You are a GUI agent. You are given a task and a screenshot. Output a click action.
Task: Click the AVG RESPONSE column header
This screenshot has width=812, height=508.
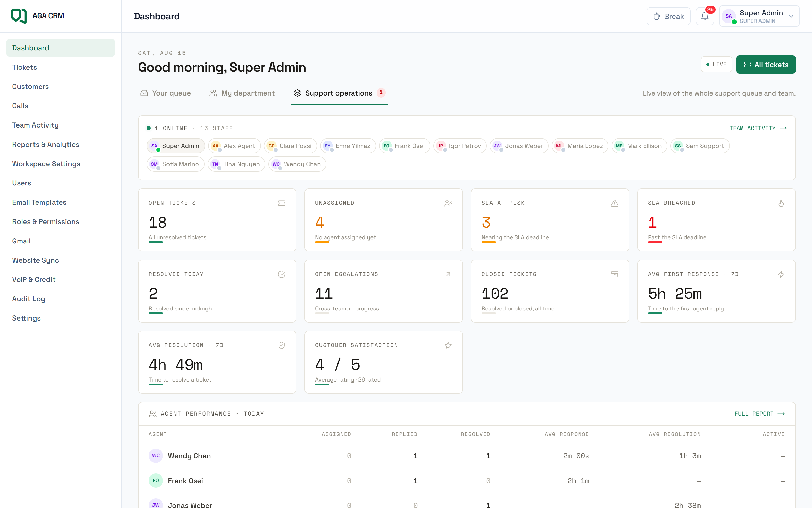tap(566, 434)
